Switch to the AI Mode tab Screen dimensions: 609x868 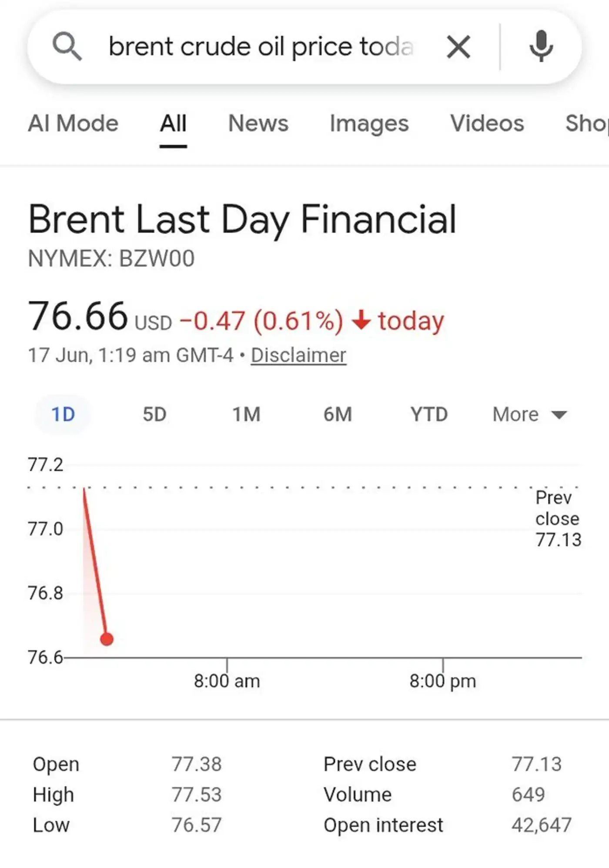tap(74, 123)
